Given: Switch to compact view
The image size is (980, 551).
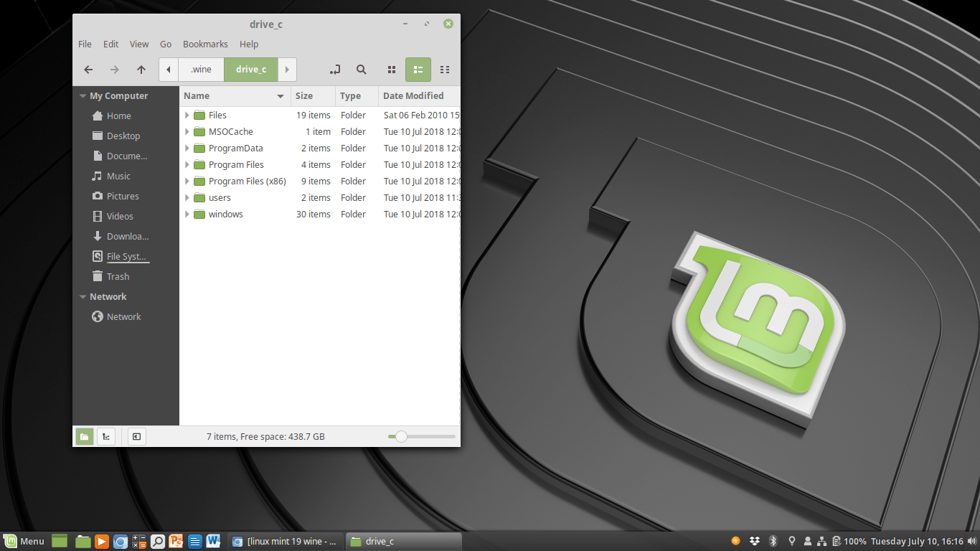Looking at the screenshot, I should pyautogui.click(x=445, y=70).
